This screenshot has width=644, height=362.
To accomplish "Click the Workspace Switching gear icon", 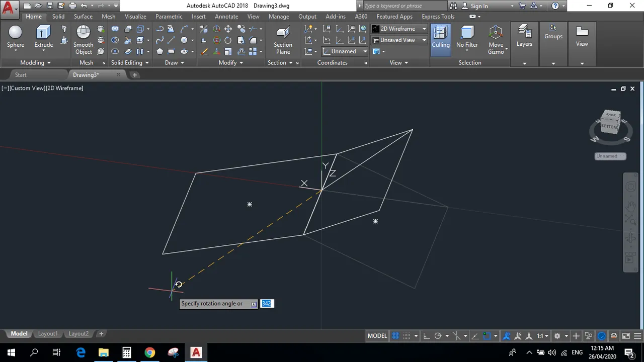I will (x=557, y=336).
